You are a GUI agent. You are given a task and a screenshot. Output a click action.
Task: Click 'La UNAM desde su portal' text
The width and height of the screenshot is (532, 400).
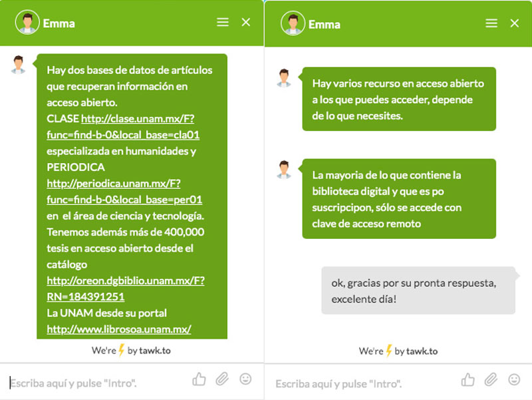(106, 313)
